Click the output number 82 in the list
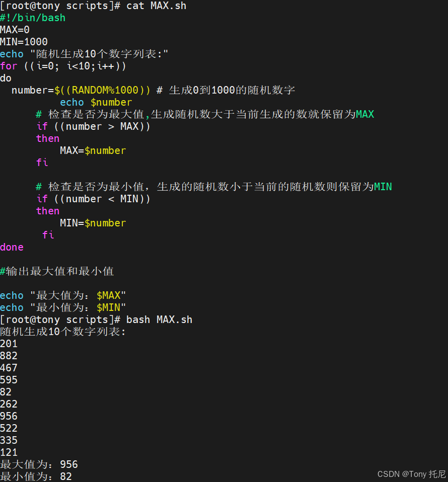The image size is (448, 482). 6,392
